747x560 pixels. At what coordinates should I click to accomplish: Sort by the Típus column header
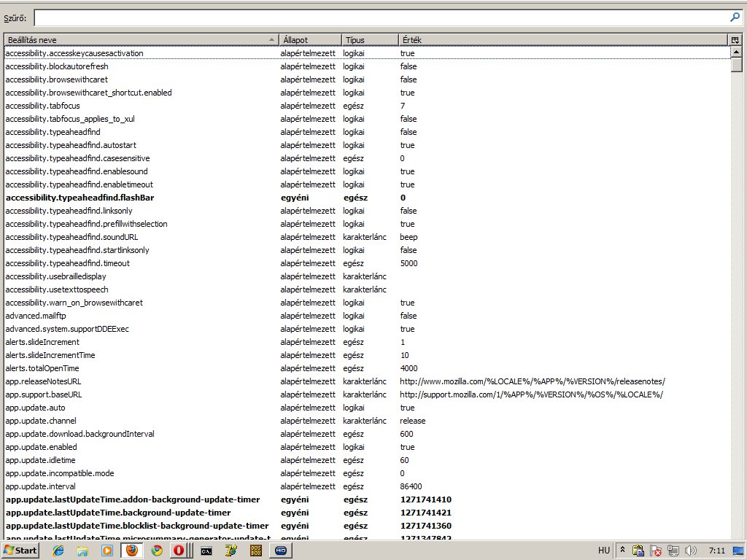pos(370,40)
